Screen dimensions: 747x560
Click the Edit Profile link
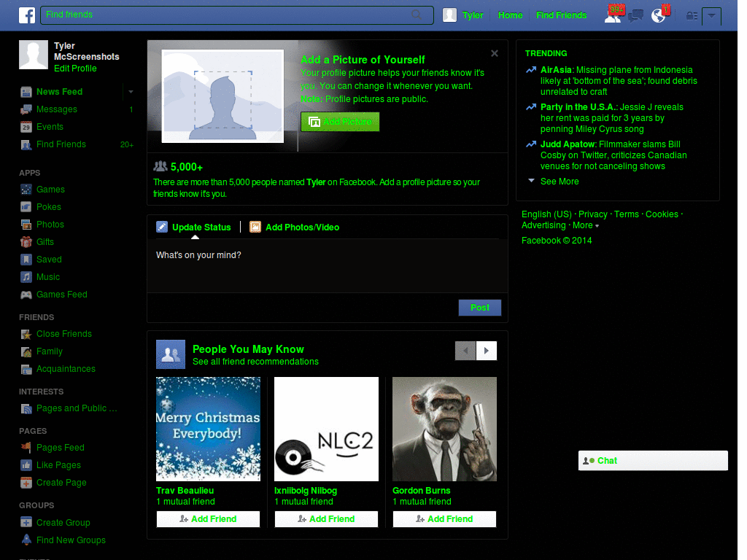tap(75, 69)
